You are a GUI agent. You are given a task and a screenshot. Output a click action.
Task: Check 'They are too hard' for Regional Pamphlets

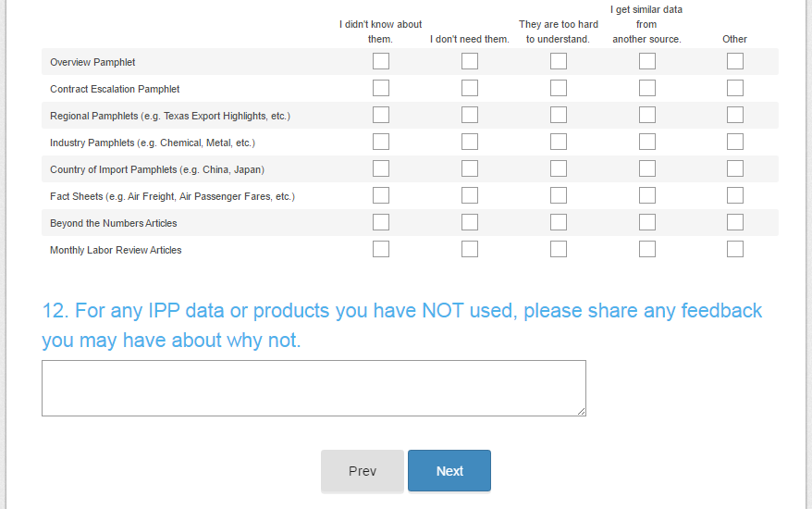pyautogui.click(x=559, y=115)
